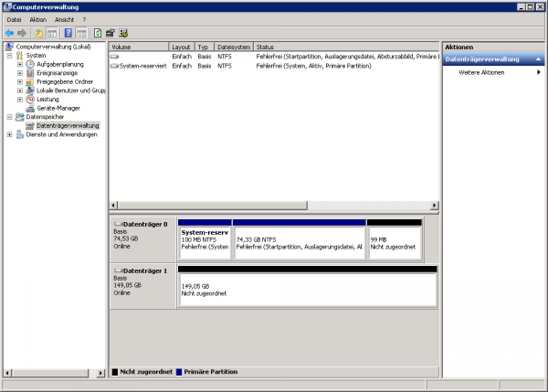
Task: Click the Up one level folder icon
Action: click(38, 33)
